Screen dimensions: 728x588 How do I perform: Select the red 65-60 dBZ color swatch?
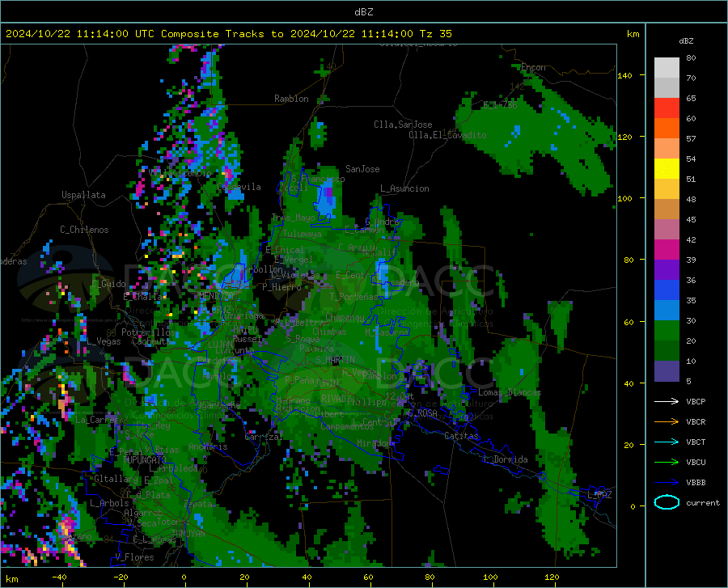pos(667,108)
